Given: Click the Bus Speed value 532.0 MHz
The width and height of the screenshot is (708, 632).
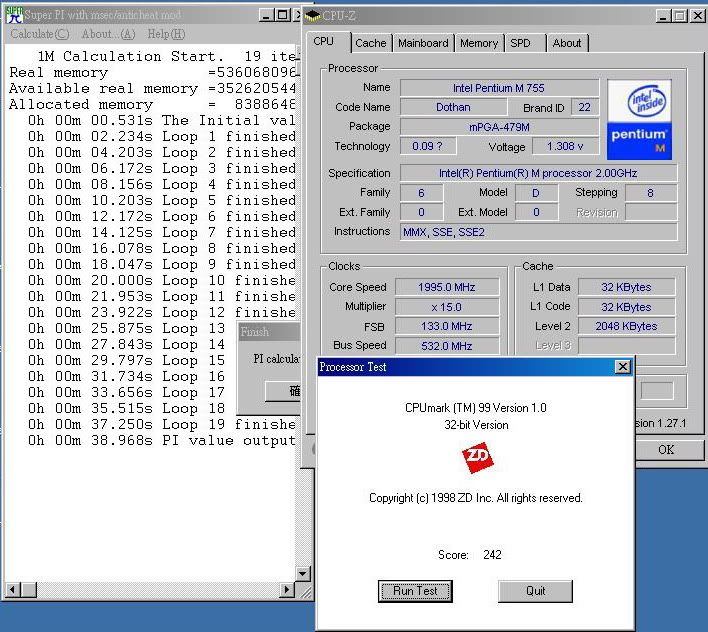Looking at the screenshot, I should pyautogui.click(x=447, y=346).
